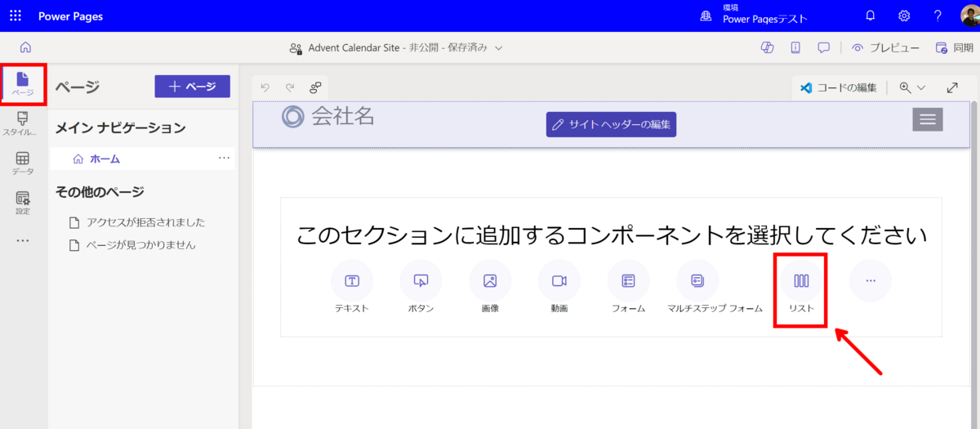Image resolution: width=980 pixels, height=429 pixels.
Task: Click the environment icon next to Power Pagesテスト
Action: coord(706,16)
